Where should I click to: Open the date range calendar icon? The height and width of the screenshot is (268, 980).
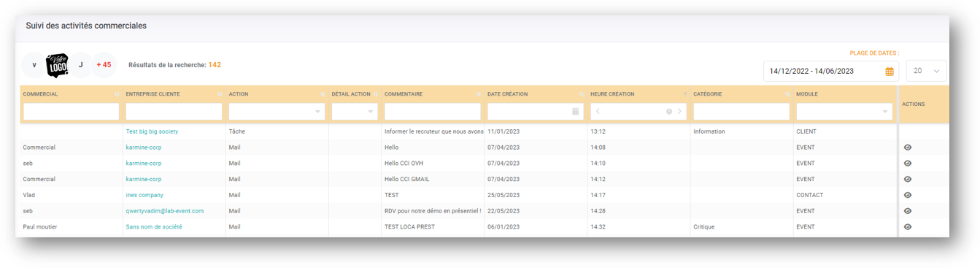[890, 72]
